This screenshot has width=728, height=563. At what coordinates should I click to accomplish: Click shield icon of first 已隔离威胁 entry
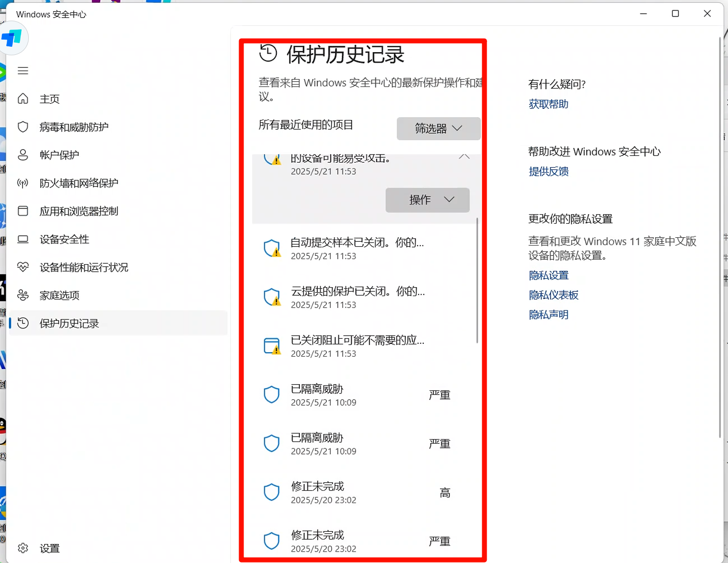tap(271, 395)
